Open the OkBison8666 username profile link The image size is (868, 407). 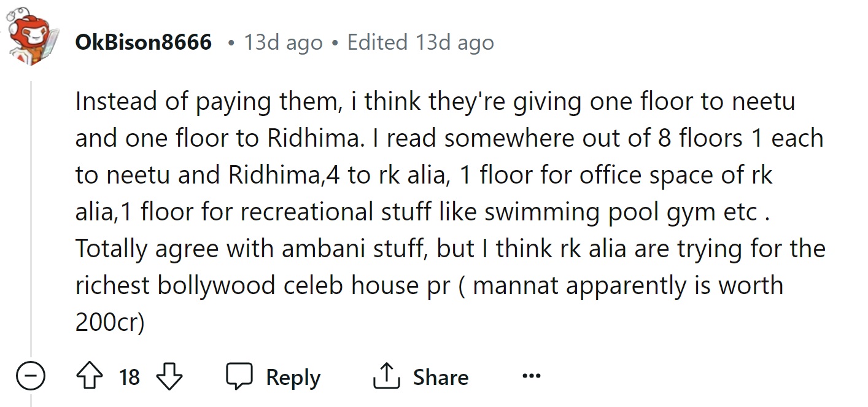pyautogui.click(x=144, y=43)
